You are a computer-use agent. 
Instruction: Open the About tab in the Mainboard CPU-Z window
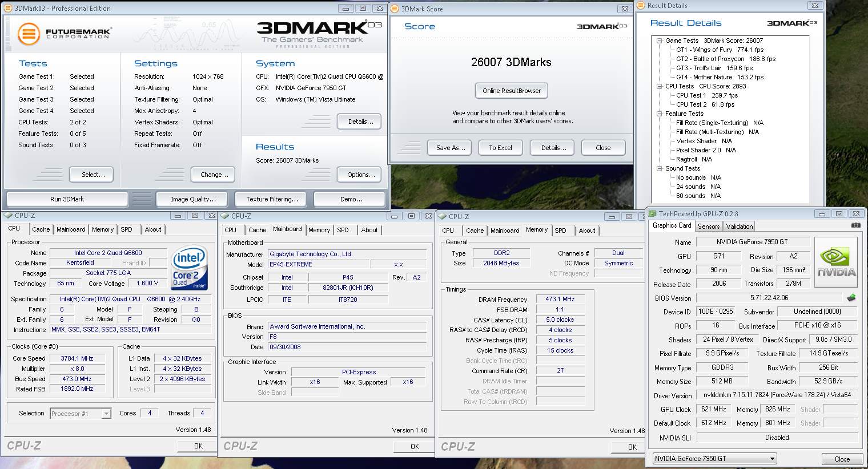pos(369,230)
